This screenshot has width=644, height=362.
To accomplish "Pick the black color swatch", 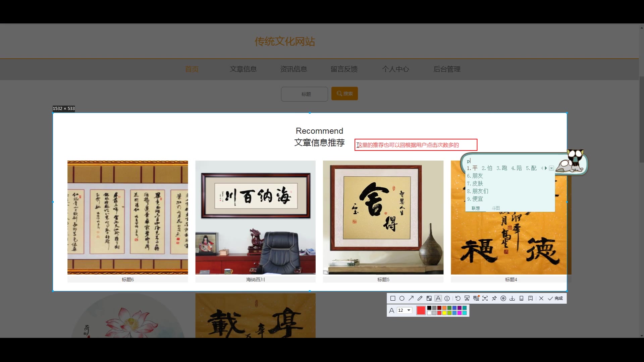I will point(429,308).
